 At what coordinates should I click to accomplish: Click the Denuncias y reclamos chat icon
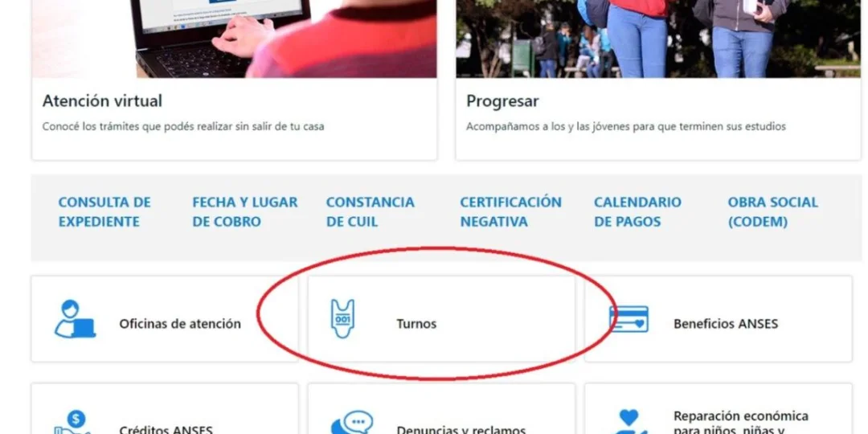[x=351, y=423]
